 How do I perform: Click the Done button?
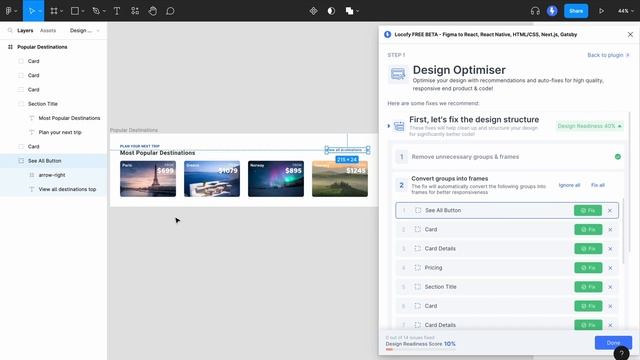(613, 343)
